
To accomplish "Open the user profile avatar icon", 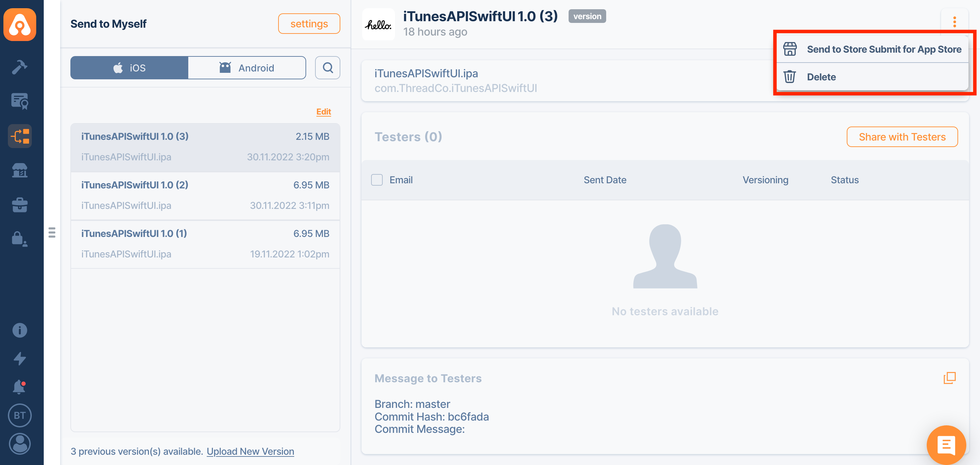I will (x=19, y=444).
